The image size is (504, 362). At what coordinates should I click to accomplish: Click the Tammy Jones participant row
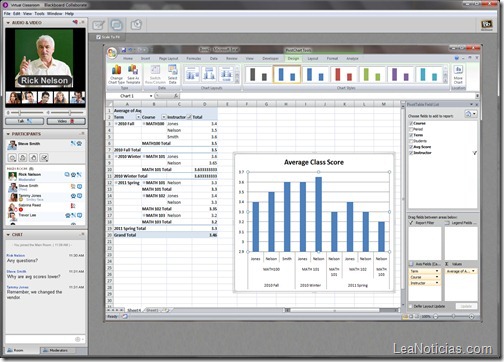coord(45,197)
